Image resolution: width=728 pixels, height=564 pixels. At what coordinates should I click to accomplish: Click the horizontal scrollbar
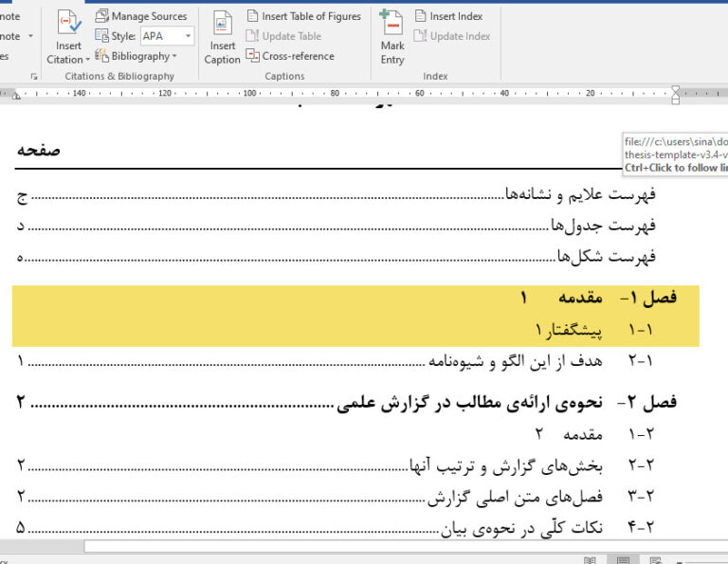point(406,546)
